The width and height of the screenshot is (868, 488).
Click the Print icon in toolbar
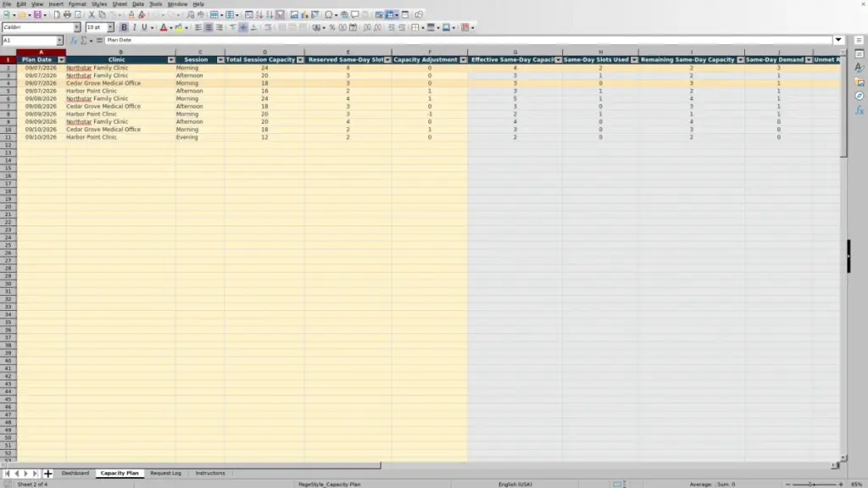click(x=67, y=14)
